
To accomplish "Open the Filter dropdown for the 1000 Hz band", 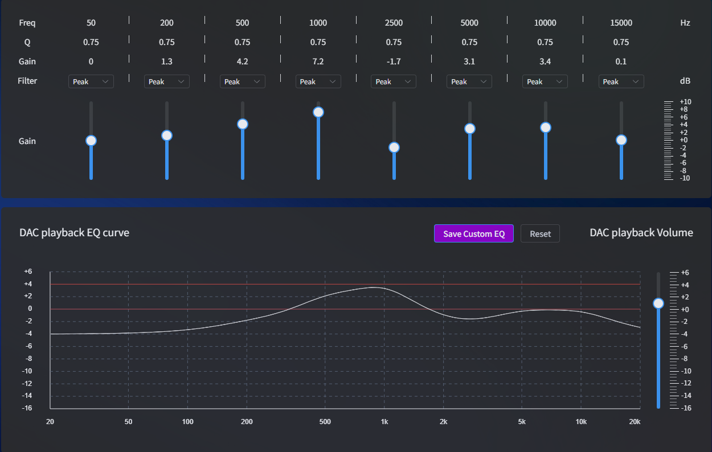I will 318,82.
